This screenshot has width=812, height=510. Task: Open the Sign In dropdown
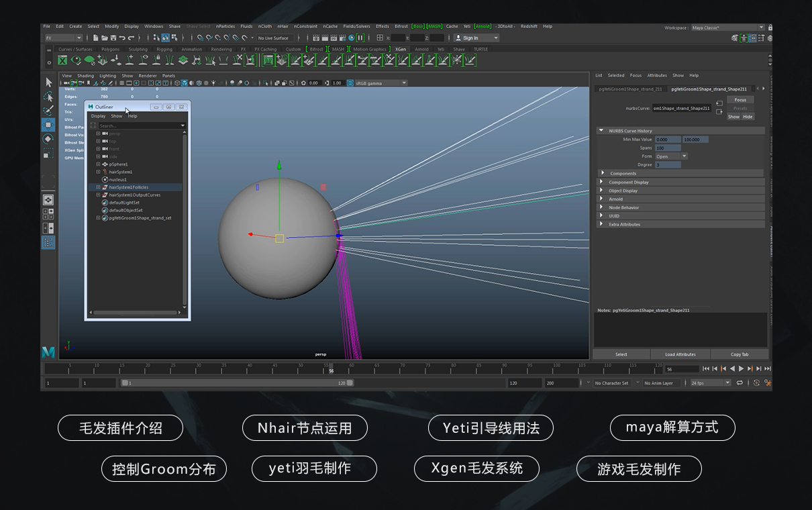476,38
